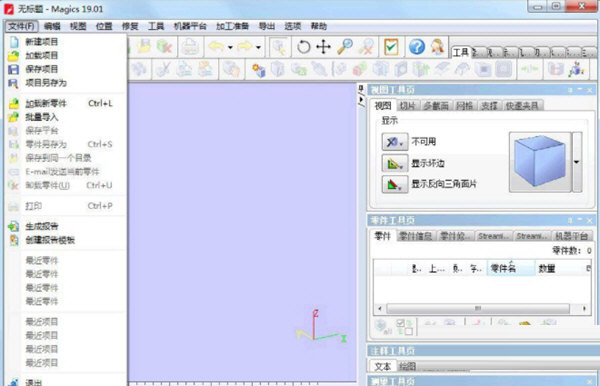
Task: Click the printer icon in toolbar
Action: (x=190, y=47)
